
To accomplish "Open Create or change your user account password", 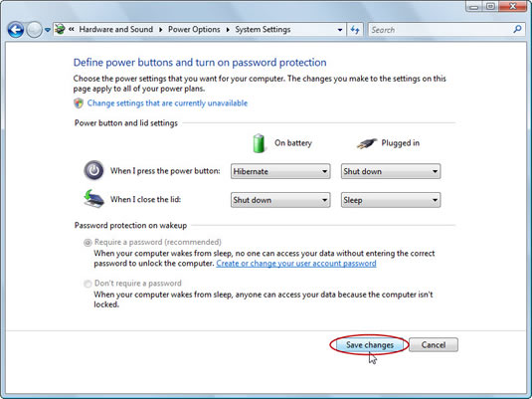I will [x=296, y=264].
